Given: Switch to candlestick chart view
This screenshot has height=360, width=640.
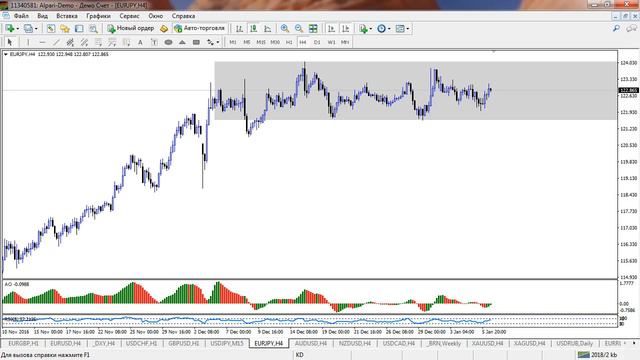Looking at the screenshot, I should point(253,29).
